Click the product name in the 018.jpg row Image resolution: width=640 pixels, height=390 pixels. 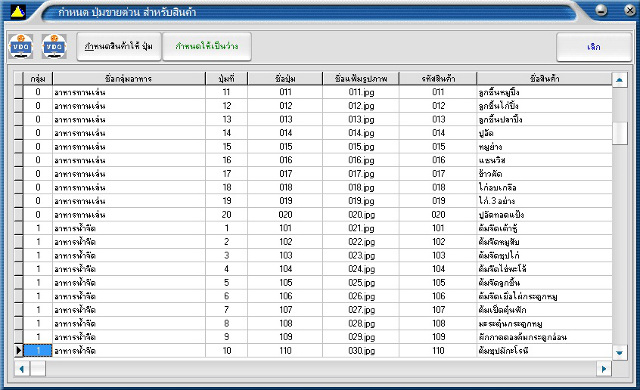pos(544,187)
